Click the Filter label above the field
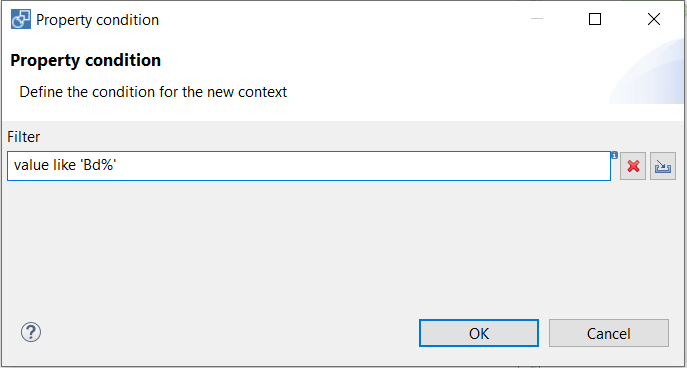 click(24, 137)
